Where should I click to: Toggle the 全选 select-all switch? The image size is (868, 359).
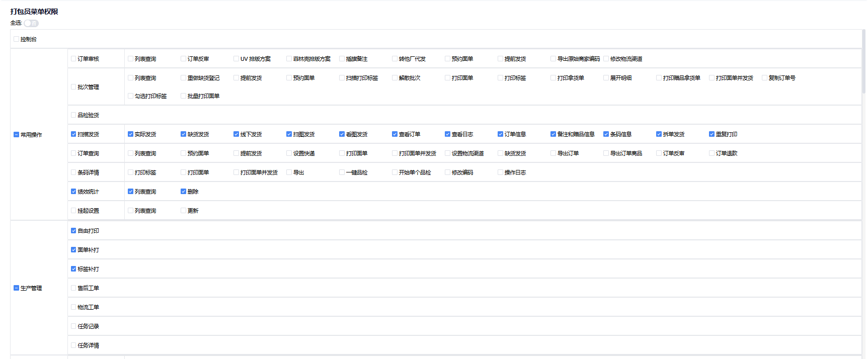[x=31, y=23]
